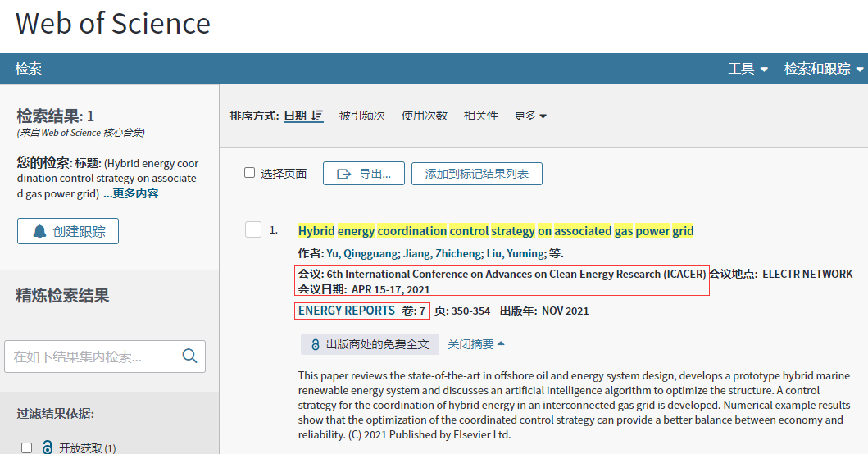Sort results by 相关性
Screen dimensions: 868x454
click(480, 116)
